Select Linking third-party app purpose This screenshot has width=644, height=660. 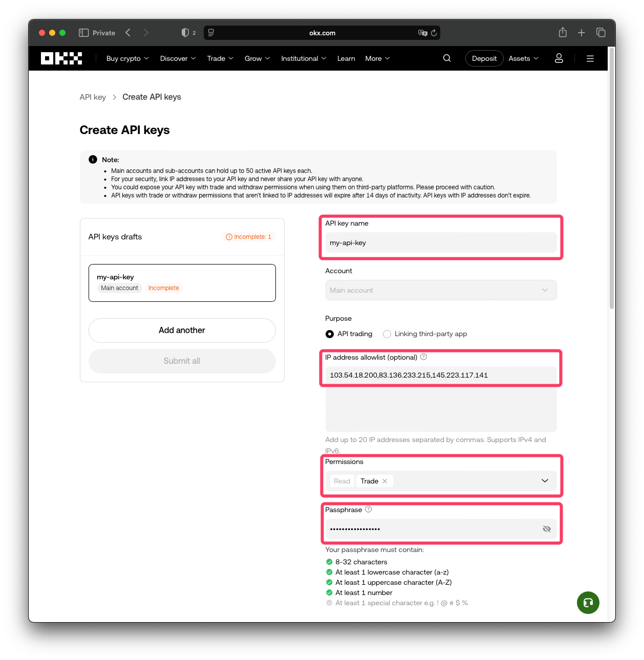click(387, 334)
